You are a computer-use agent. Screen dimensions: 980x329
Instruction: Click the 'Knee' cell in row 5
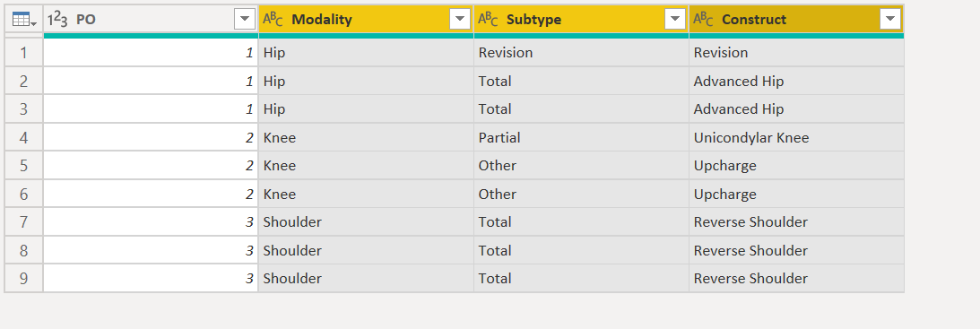tap(366, 165)
